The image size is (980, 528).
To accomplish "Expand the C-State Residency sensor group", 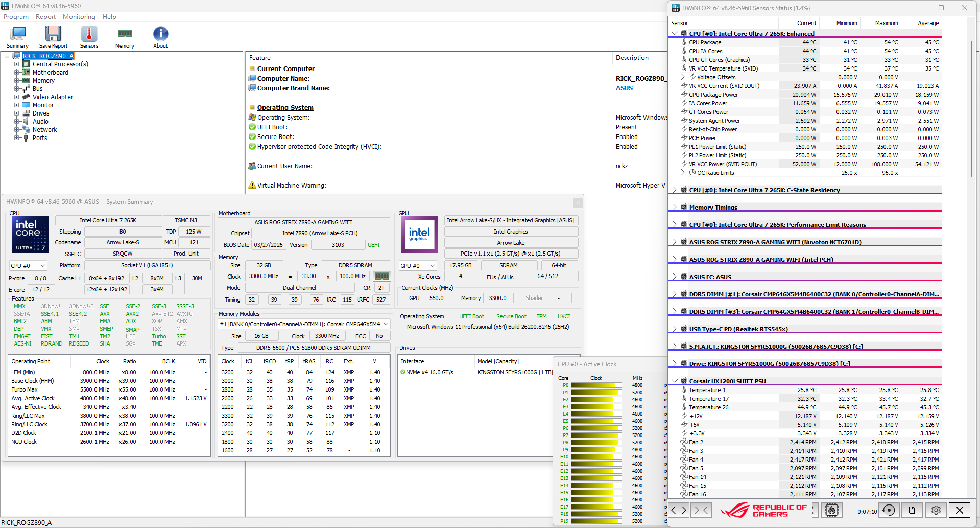I will 675,190.
